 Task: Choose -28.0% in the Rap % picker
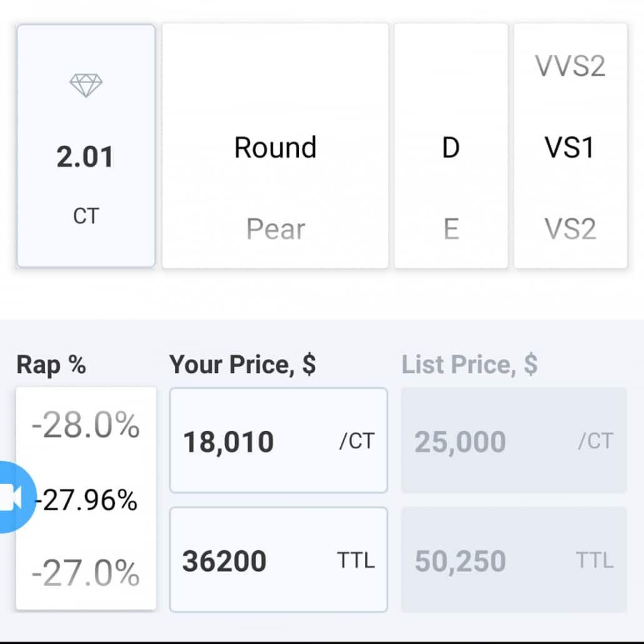pyautogui.click(x=86, y=425)
